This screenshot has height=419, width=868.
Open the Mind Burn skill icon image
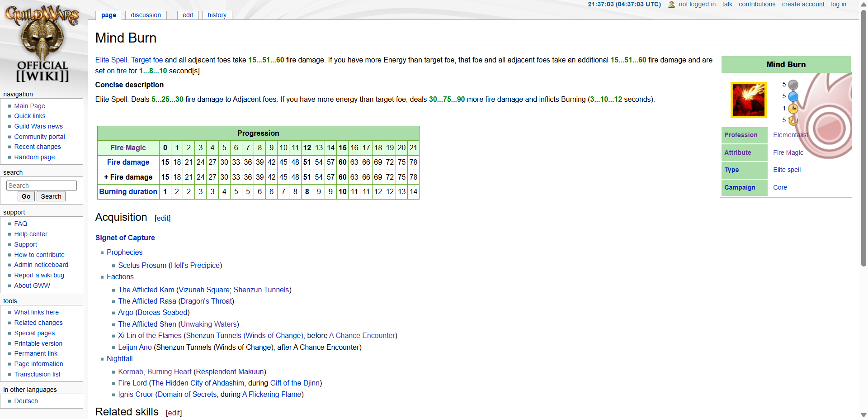pos(749,100)
